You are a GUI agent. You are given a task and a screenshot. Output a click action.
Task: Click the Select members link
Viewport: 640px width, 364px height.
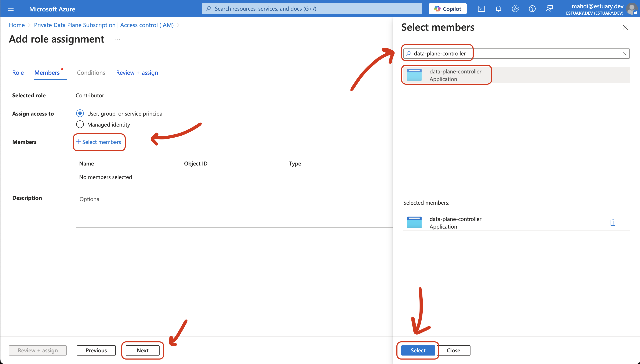99,142
